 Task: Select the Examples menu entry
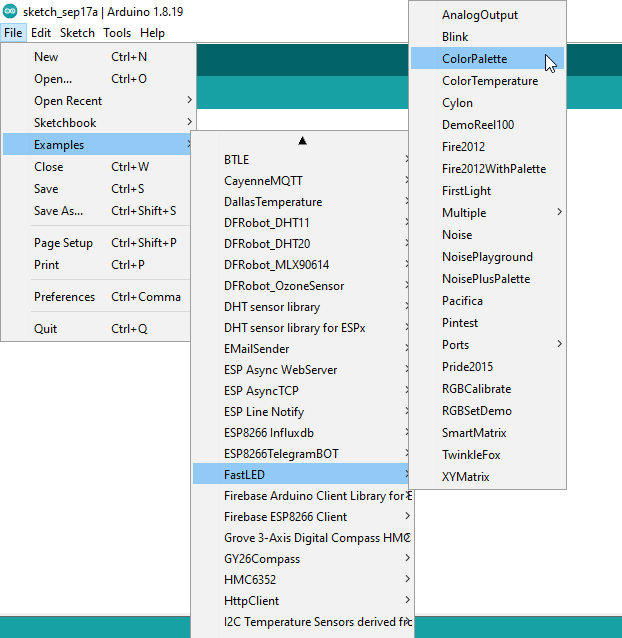coord(98,144)
